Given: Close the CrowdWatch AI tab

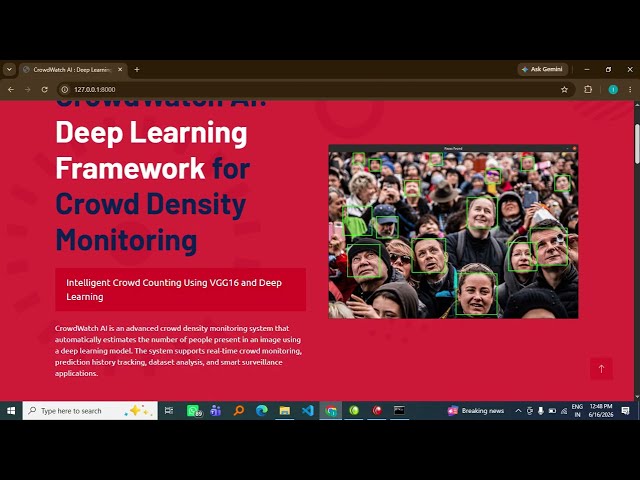Looking at the screenshot, I should pyautogui.click(x=120, y=70).
